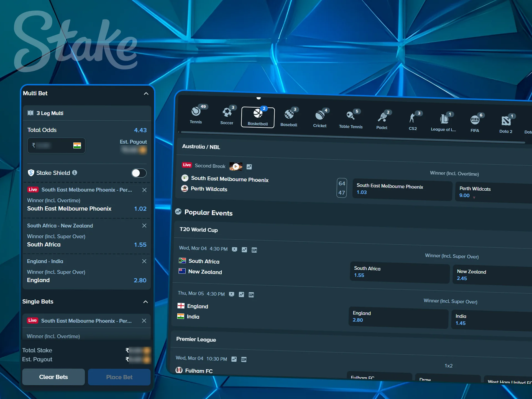Click the Stake Shield info icon

75,173
